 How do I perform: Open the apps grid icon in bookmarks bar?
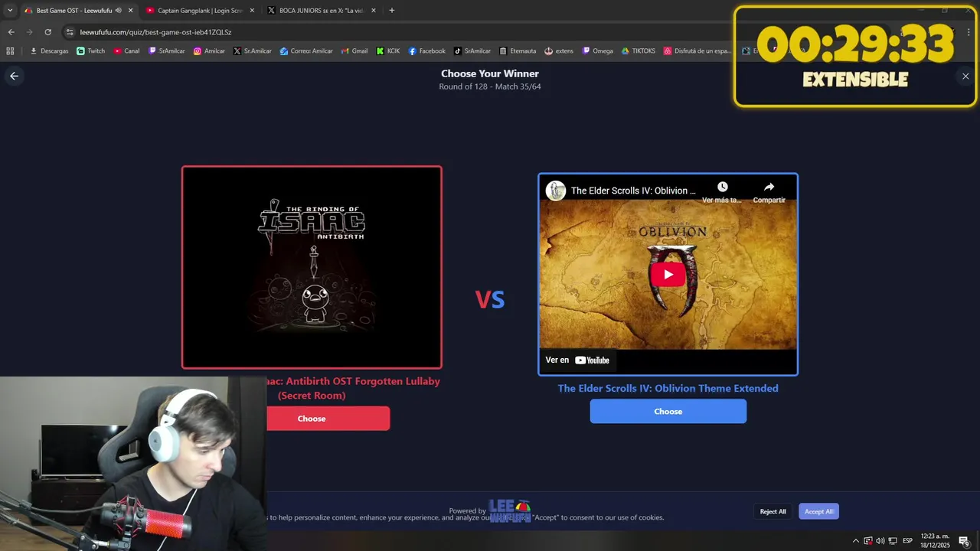(x=10, y=51)
